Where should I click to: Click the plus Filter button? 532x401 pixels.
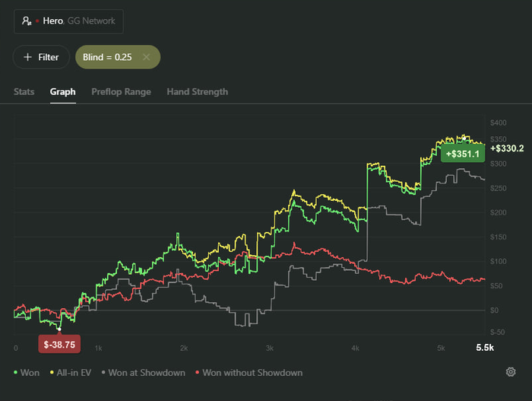(x=41, y=57)
